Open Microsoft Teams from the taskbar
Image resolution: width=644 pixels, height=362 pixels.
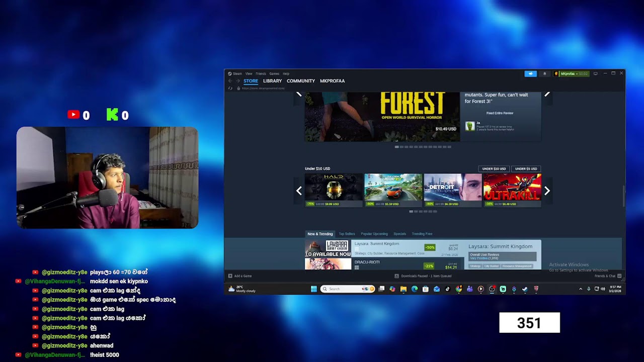[470, 289]
